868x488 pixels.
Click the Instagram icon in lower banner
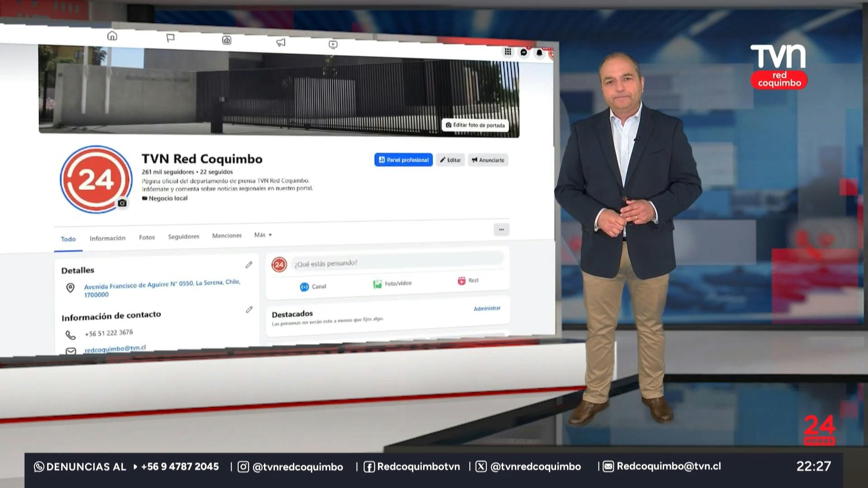pos(243,467)
